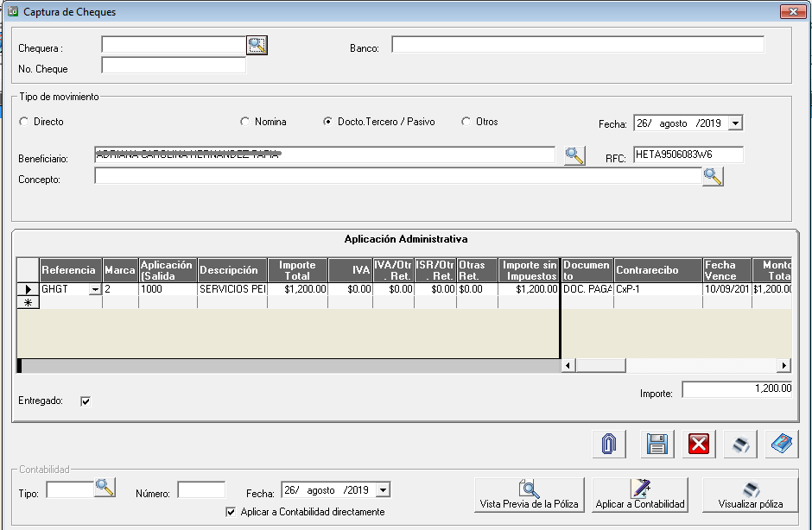Click the red X cancel icon

(x=699, y=445)
